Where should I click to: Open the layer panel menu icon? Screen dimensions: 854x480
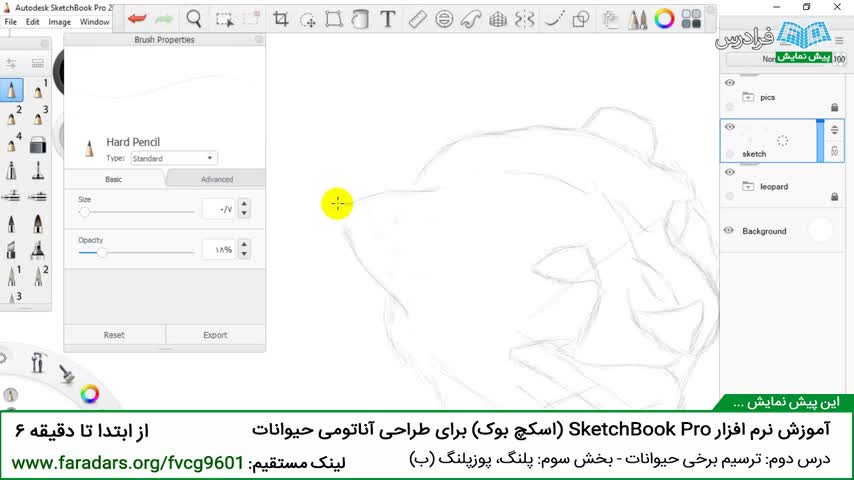[839, 40]
